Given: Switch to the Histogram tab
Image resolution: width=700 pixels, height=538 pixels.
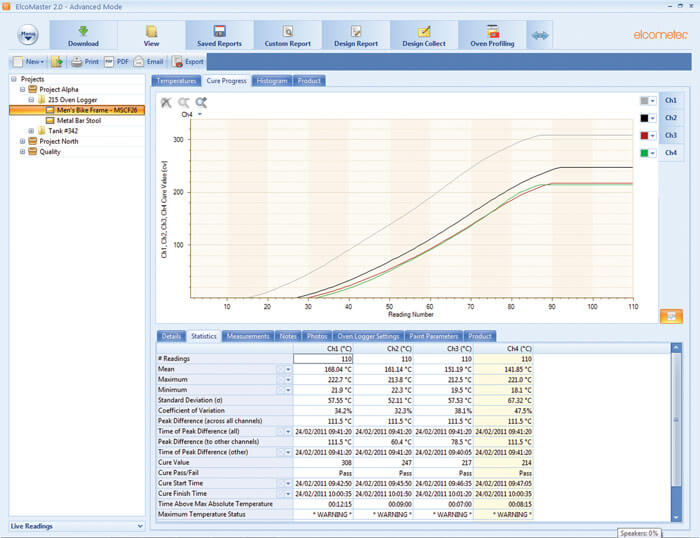Looking at the screenshot, I should click(x=271, y=80).
